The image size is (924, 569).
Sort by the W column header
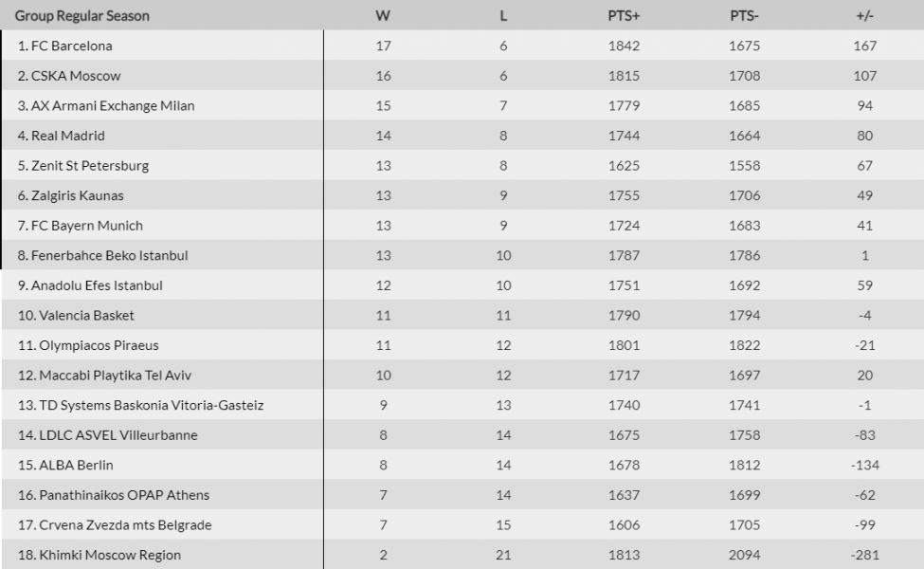click(x=383, y=16)
